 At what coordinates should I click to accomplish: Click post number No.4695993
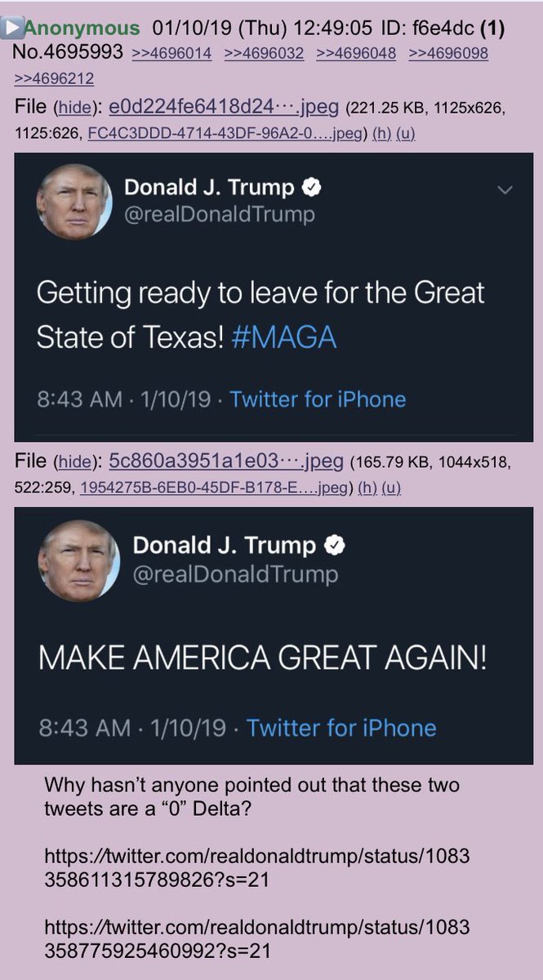[x=70, y=54]
